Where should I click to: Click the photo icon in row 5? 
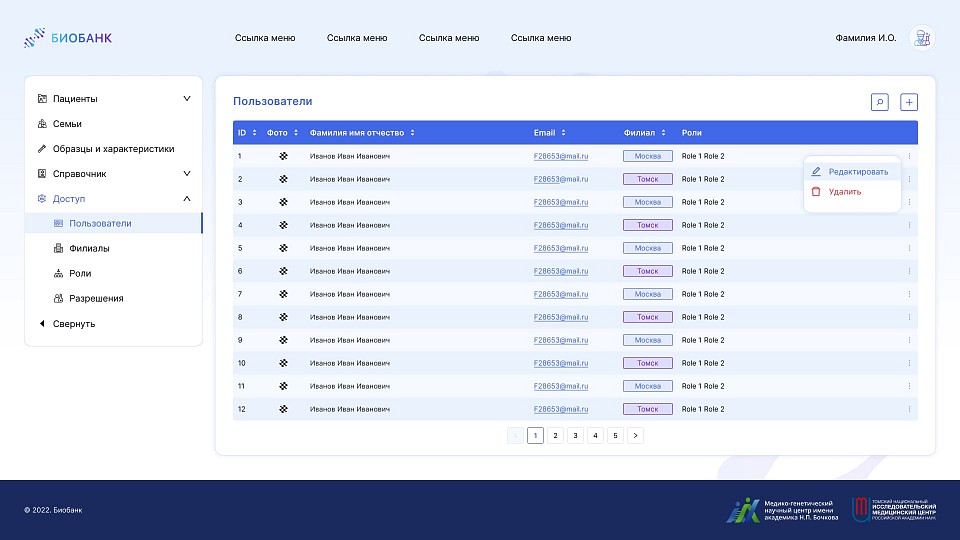(x=283, y=248)
